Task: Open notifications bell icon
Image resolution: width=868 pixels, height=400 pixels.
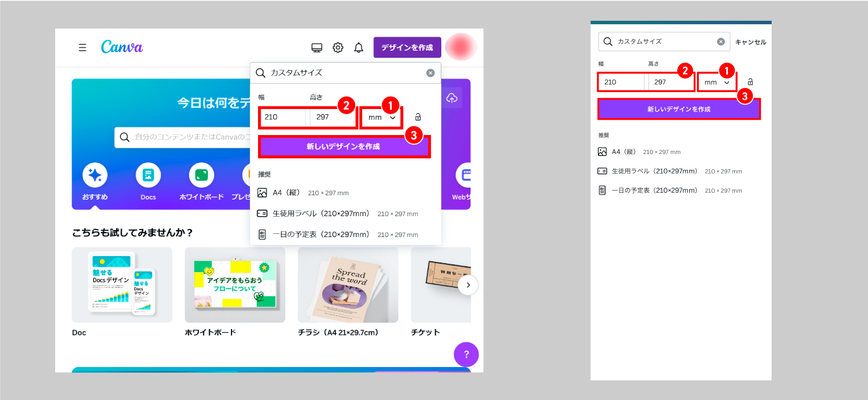Action: click(x=359, y=48)
